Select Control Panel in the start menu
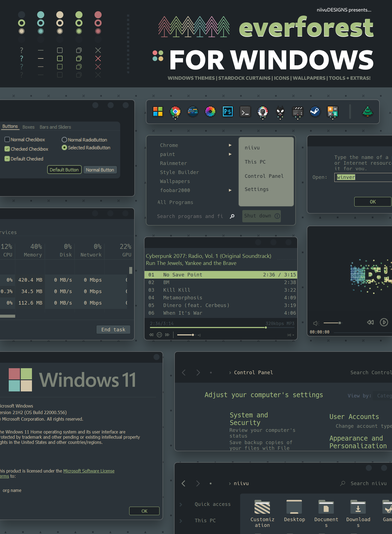This screenshot has width=392, height=534. pos(264,176)
